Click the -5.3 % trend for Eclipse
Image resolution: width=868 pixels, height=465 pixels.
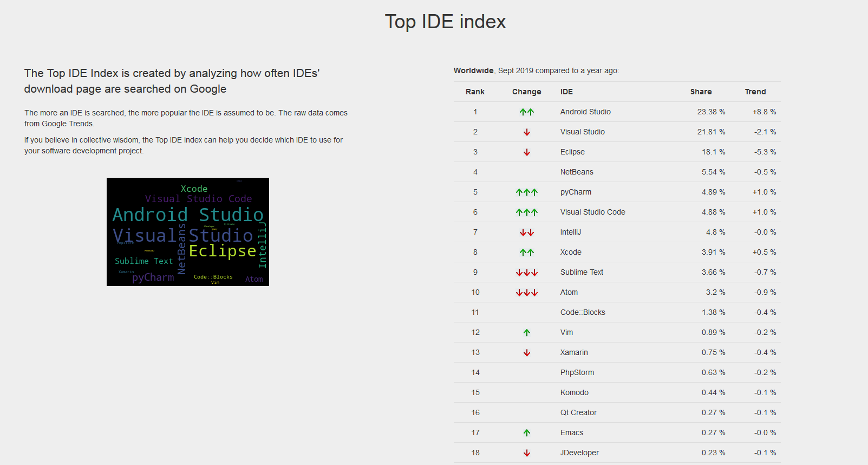(765, 152)
